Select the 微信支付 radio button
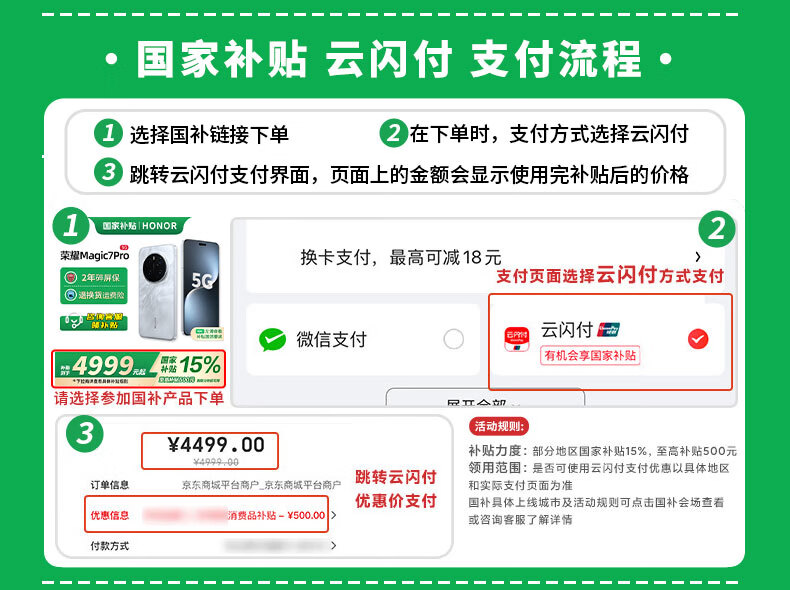 [453, 339]
